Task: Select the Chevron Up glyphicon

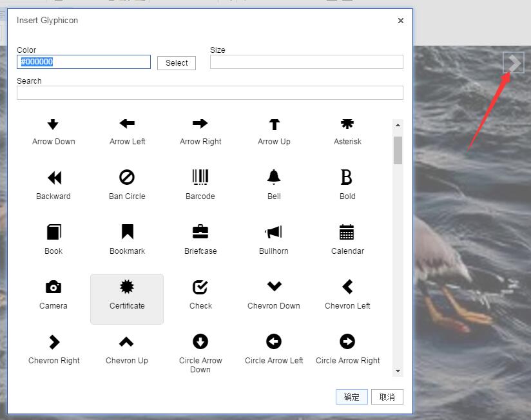Action: pyautogui.click(x=127, y=351)
